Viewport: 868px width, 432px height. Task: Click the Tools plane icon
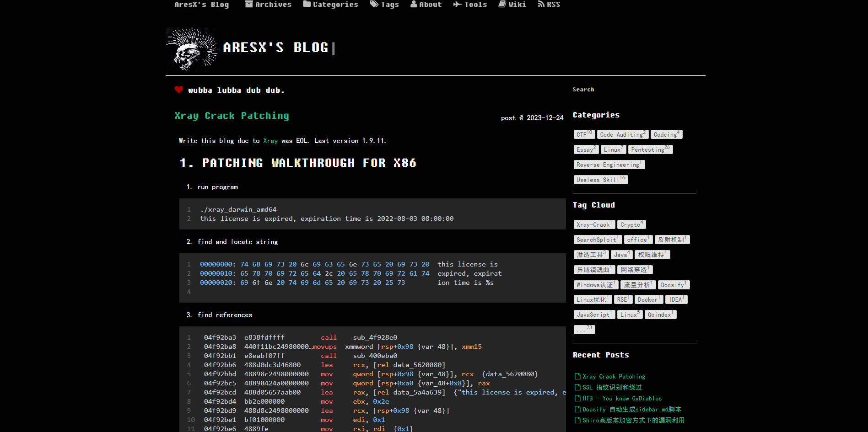(457, 4)
